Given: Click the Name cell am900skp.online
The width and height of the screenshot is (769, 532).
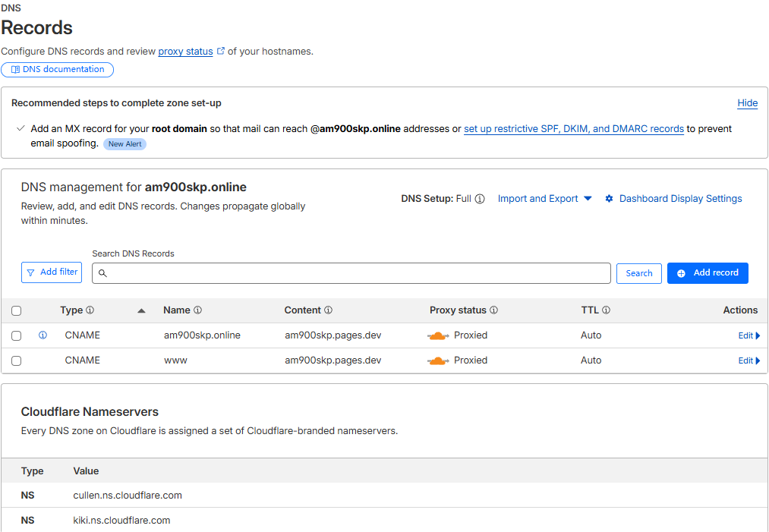Looking at the screenshot, I should 202,335.
